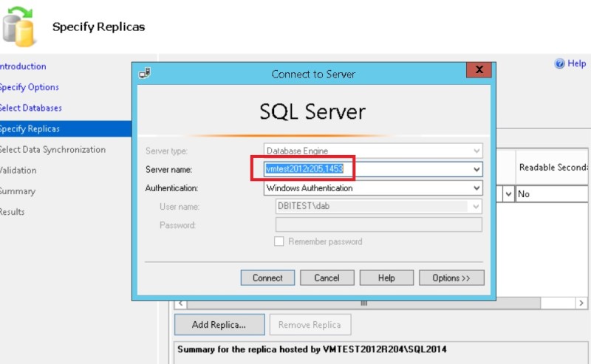Select the Specify Replicas page

point(66,129)
